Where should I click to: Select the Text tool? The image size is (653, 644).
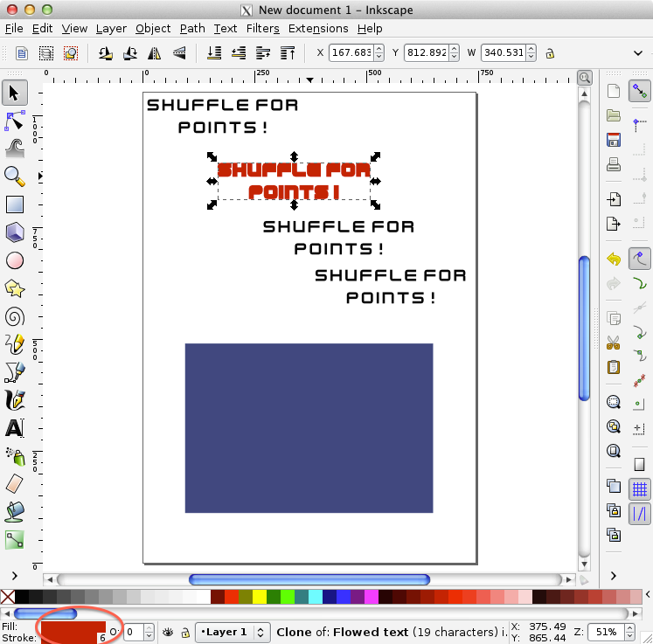pyautogui.click(x=14, y=428)
